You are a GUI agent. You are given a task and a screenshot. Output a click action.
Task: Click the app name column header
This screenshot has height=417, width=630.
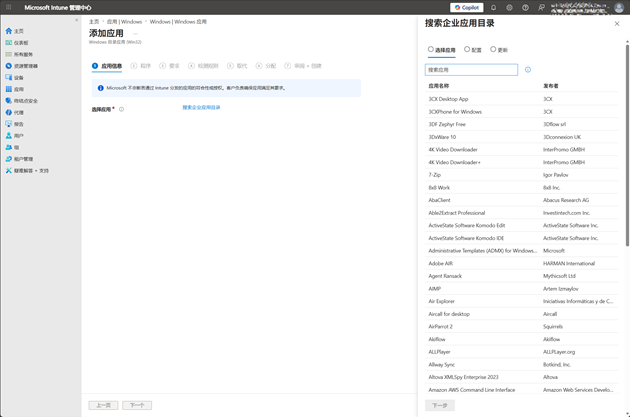439,86
